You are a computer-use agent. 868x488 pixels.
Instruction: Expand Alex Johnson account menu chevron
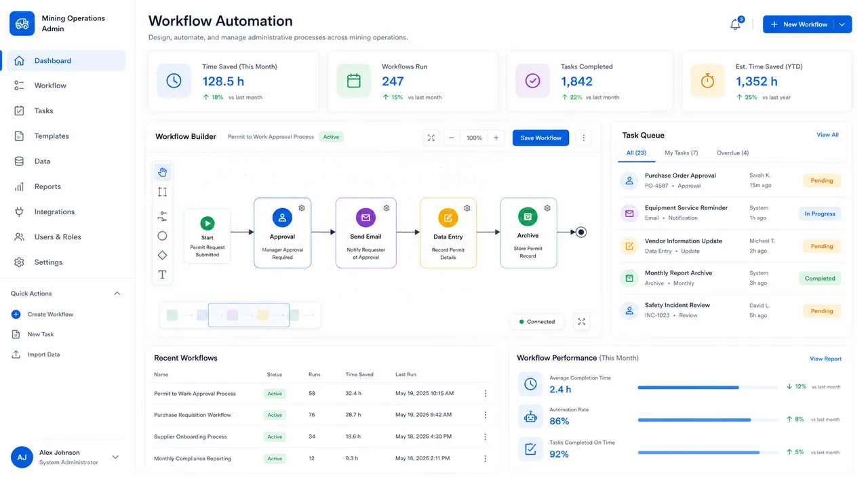click(115, 457)
